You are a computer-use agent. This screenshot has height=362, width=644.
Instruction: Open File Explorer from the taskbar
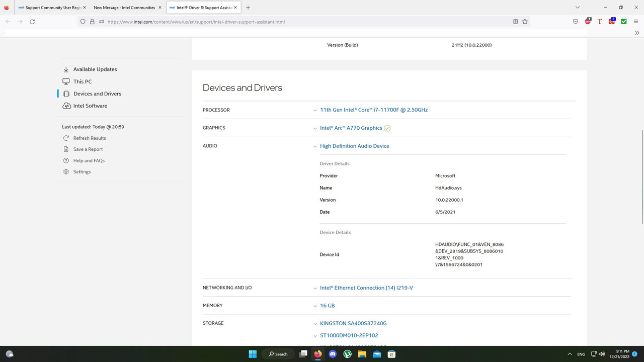[362, 354]
